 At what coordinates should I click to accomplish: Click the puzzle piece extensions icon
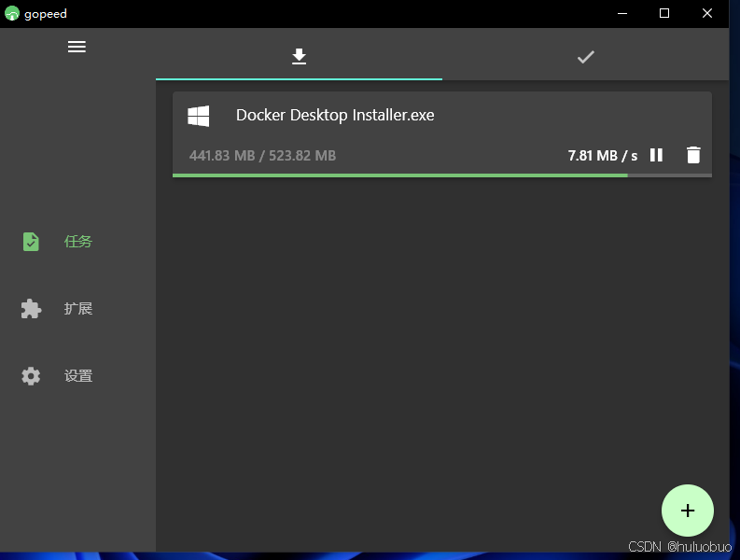[31, 309]
